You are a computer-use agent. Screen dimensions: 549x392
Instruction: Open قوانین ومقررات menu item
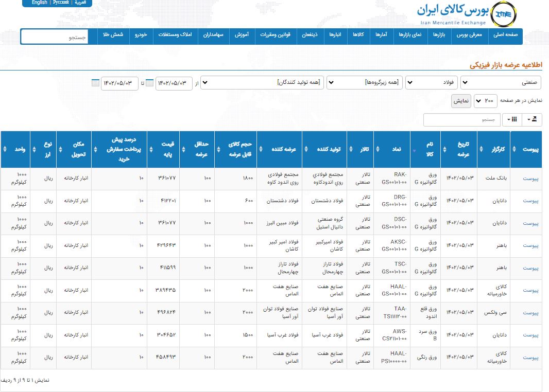[x=275, y=34]
